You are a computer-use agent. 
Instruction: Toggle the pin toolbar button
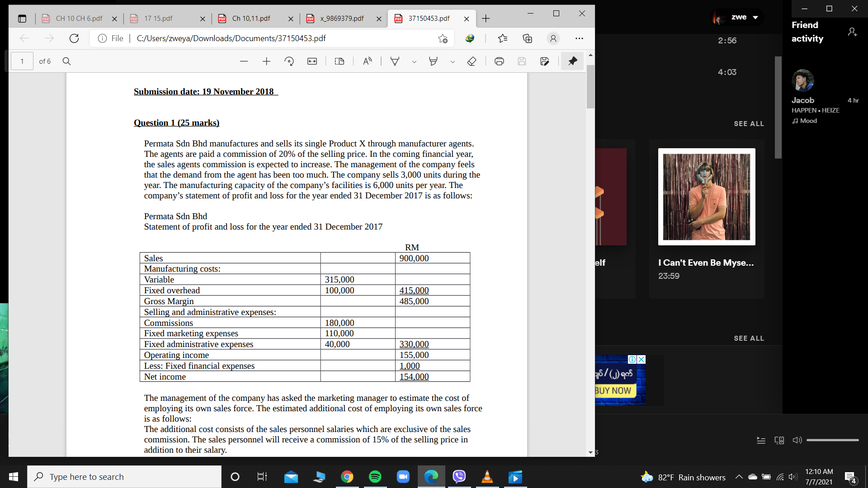(x=572, y=61)
